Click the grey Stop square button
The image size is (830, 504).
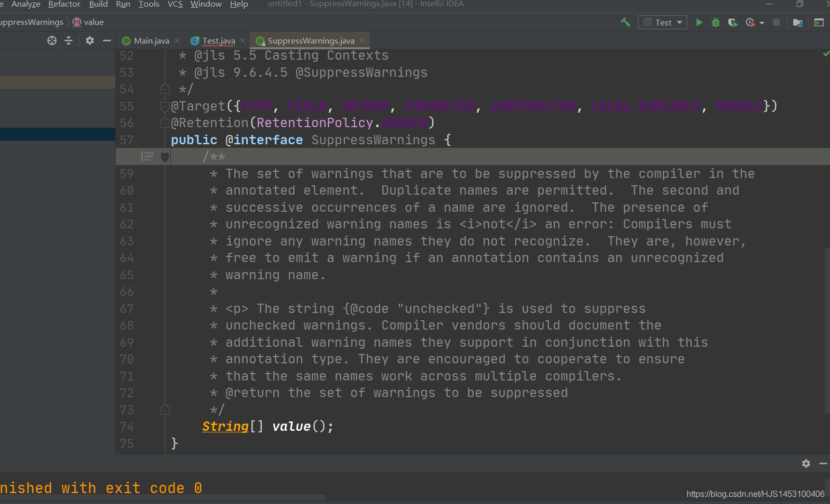777,22
